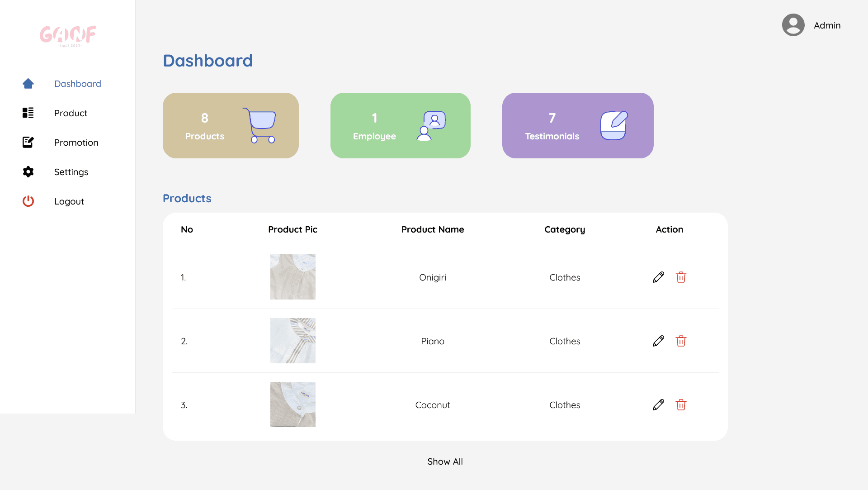Select Dashboard in the sidebar
Screen dimensions: 868x490
tap(77, 84)
